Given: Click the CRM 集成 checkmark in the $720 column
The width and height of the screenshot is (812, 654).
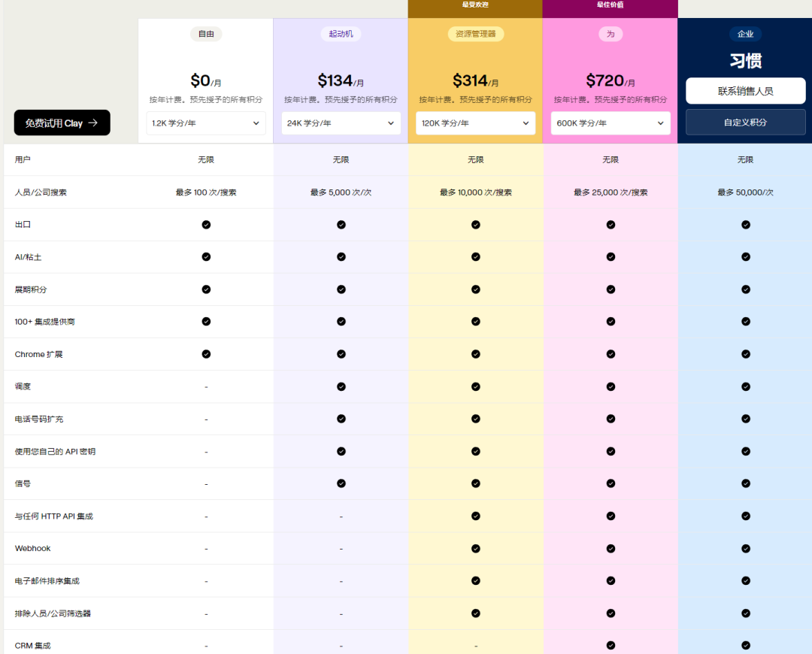Looking at the screenshot, I should pos(611,645).
